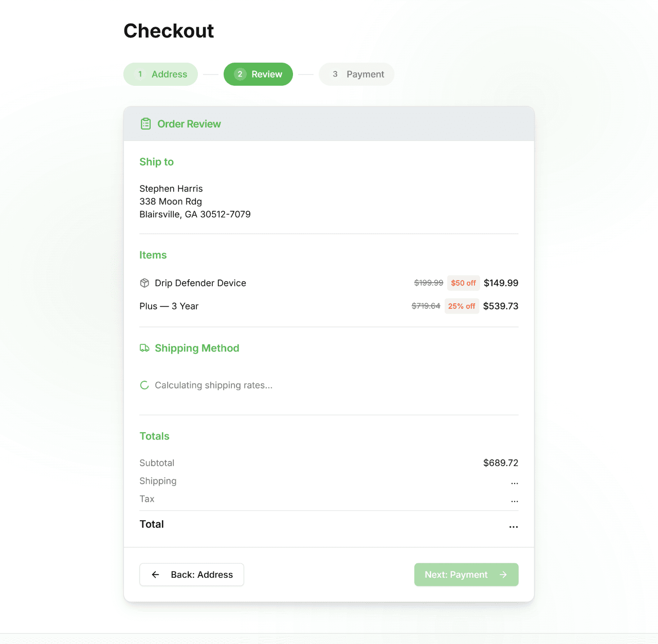Viewport: 658px width, 644px height.
Task: Select the 25% off discount badge
Action: pyautogui.click(x=462, y=306)
